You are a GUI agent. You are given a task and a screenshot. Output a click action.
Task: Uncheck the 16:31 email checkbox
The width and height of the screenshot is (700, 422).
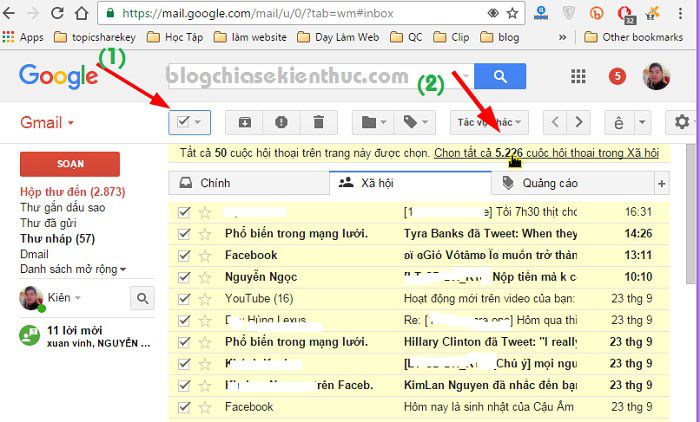click(x=184, y=212)
